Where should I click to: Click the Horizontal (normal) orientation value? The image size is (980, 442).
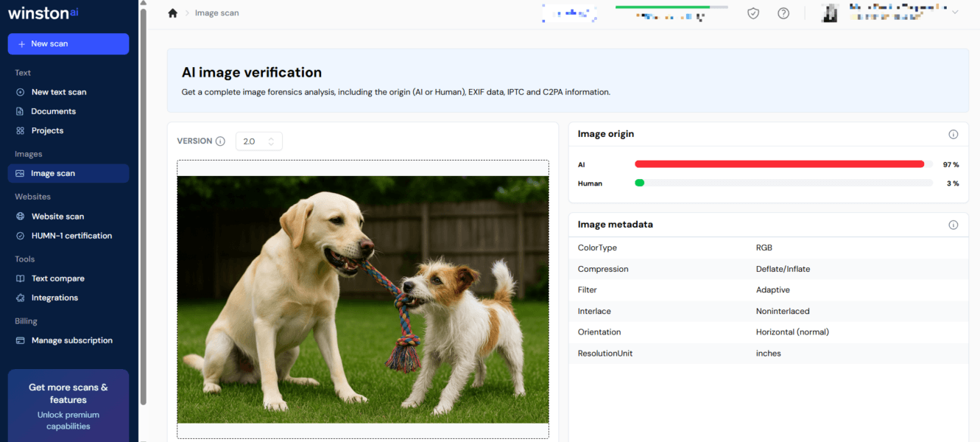(x=793, y=332)
